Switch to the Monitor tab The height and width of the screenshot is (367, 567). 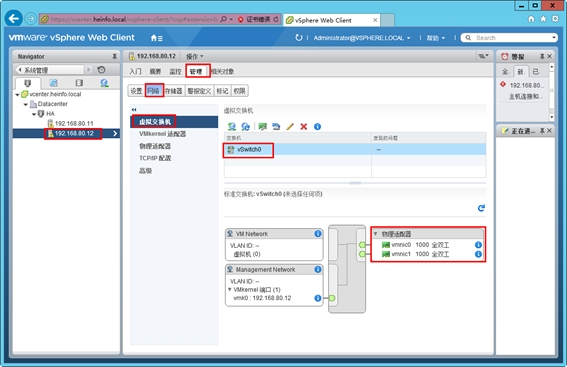click(x=175, y=72)
